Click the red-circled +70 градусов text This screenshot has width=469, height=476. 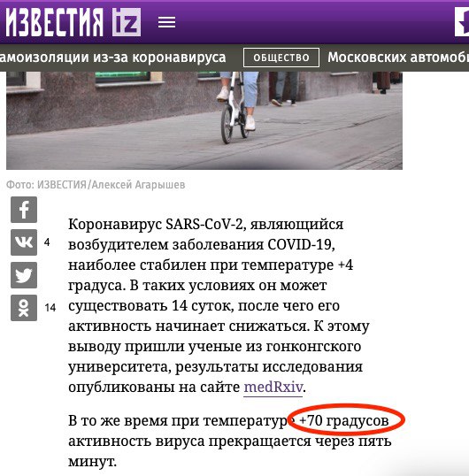(x=344, y=421)
